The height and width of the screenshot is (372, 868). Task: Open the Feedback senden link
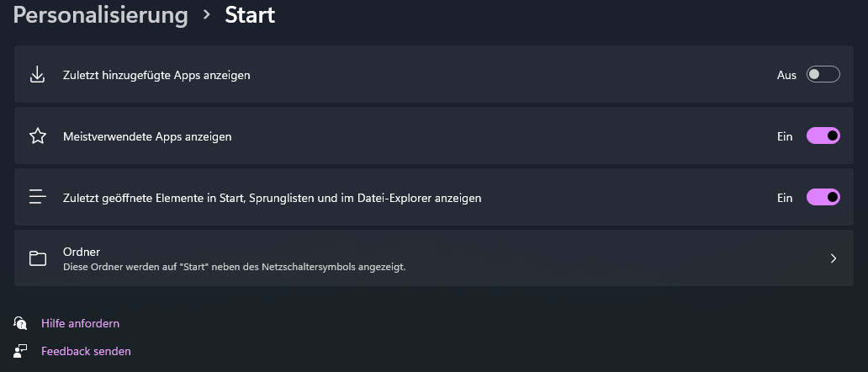click(86, 351)
